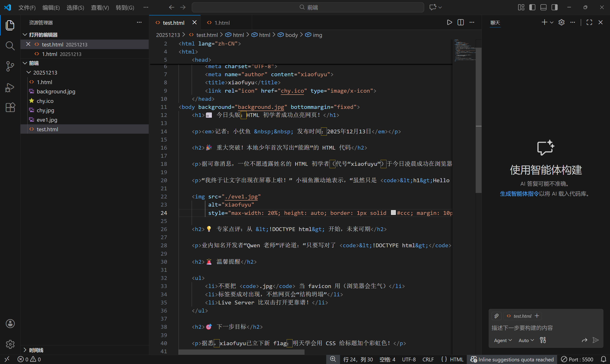Click the editor vertical scrollbar thumb
The image size is (610, 364).
click(x=478, y=120)
